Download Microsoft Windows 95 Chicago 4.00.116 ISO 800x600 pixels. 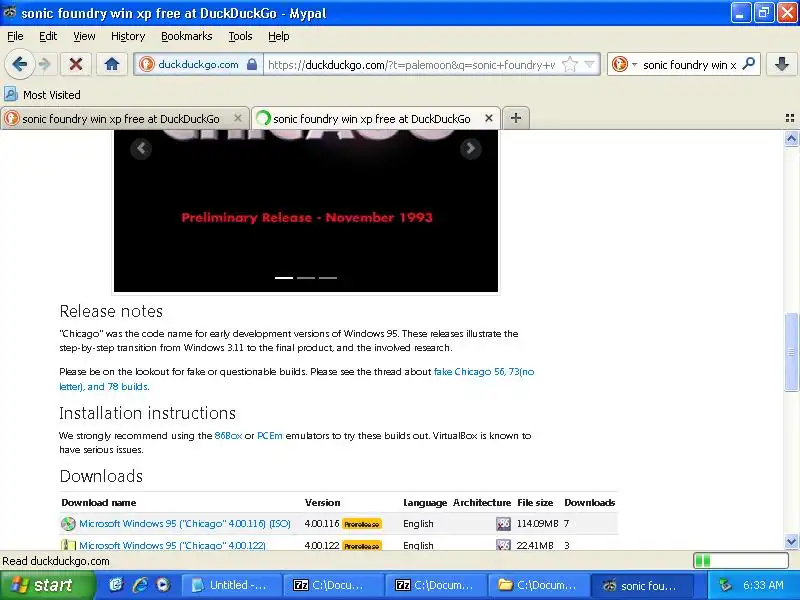tap(185, 523)
